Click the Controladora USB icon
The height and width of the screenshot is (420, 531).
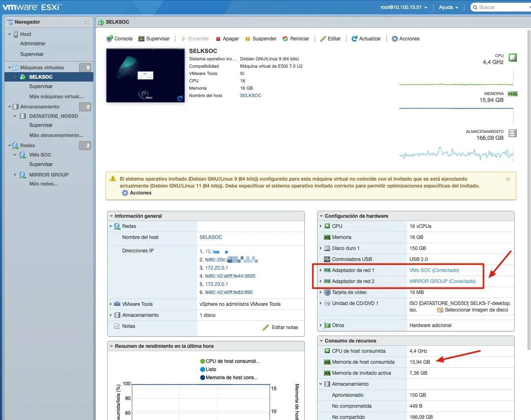coord(327,259)
